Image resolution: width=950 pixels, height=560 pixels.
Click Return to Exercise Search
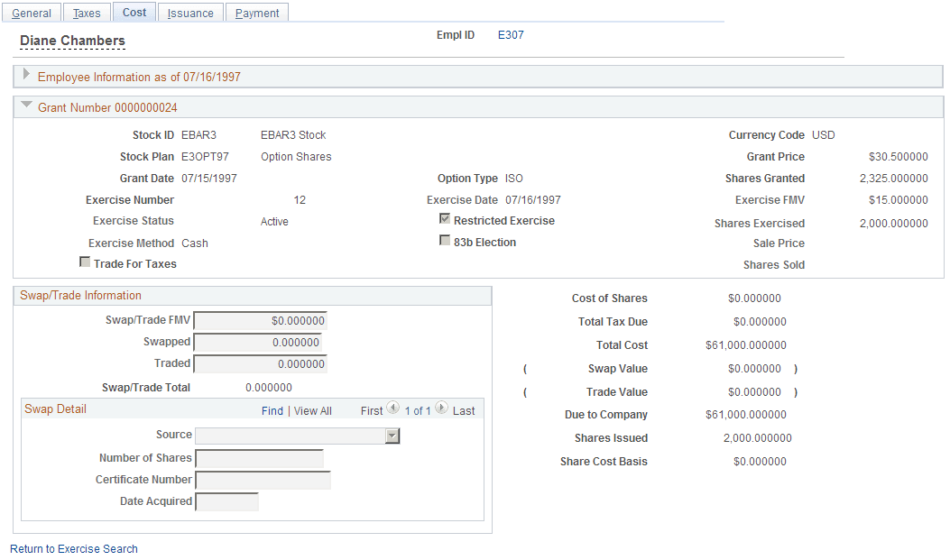tap(73, 548)
